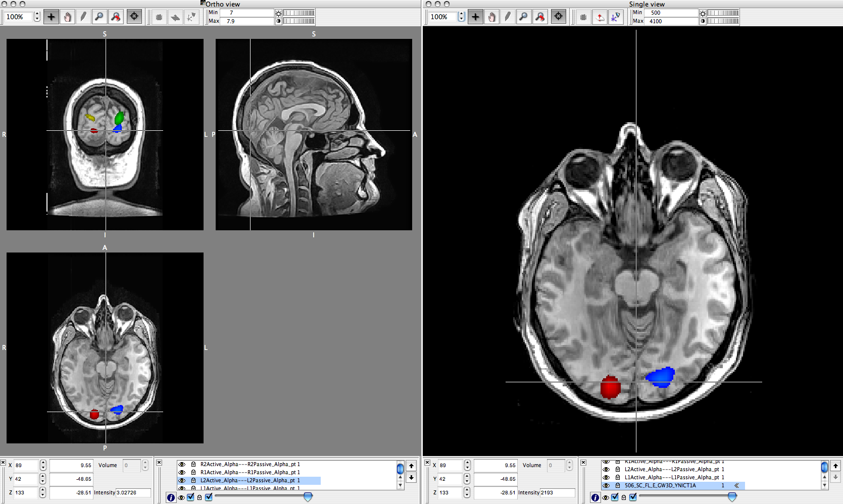Click the Single view movie mode button
This screenshot has height=504, width=843.
[583, 17]
